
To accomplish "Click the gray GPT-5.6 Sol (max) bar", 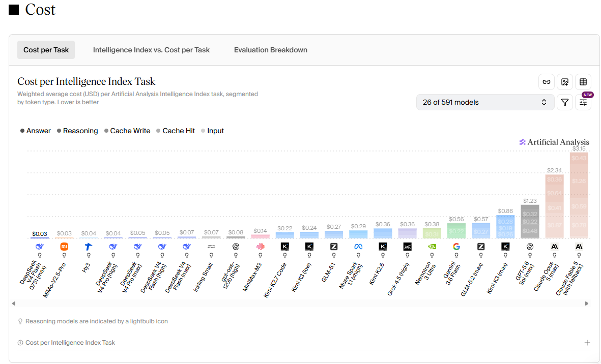I will [530, 222].
